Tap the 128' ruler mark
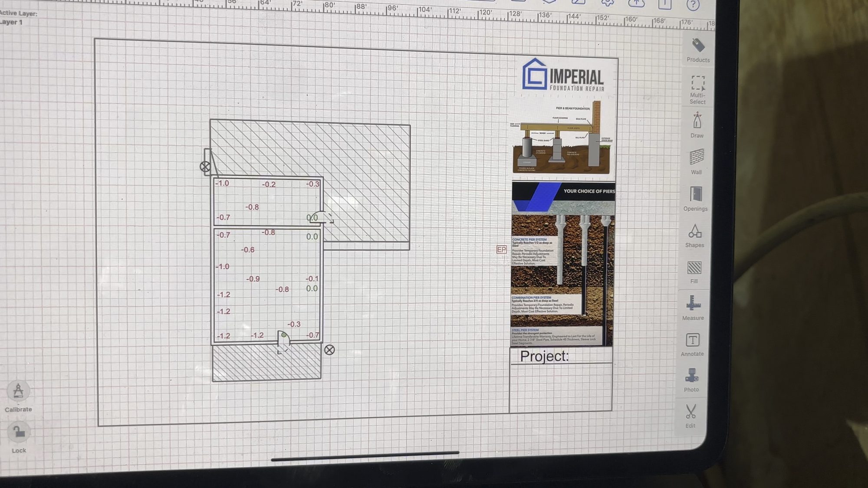 pyautogui.click(x=514, y=14)
